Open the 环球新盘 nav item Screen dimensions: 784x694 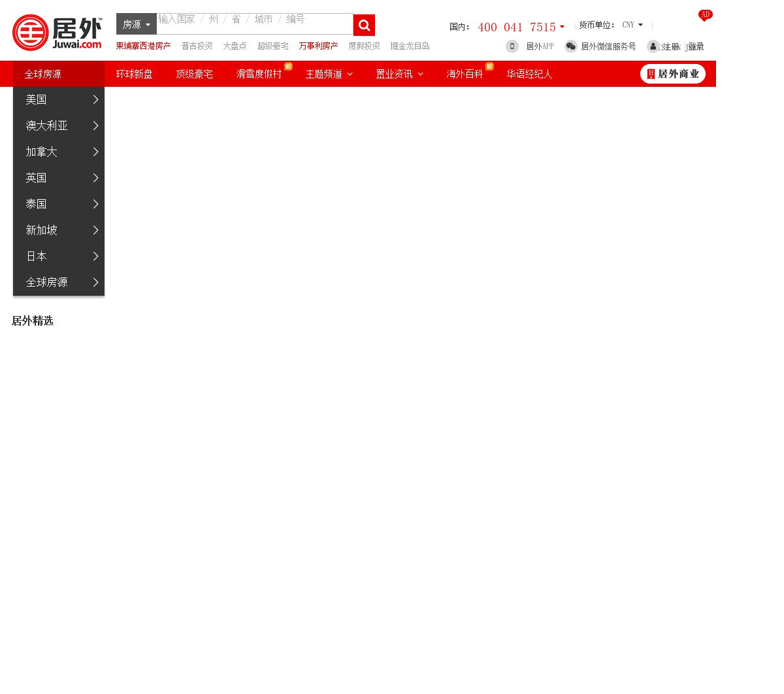point(135,74)
